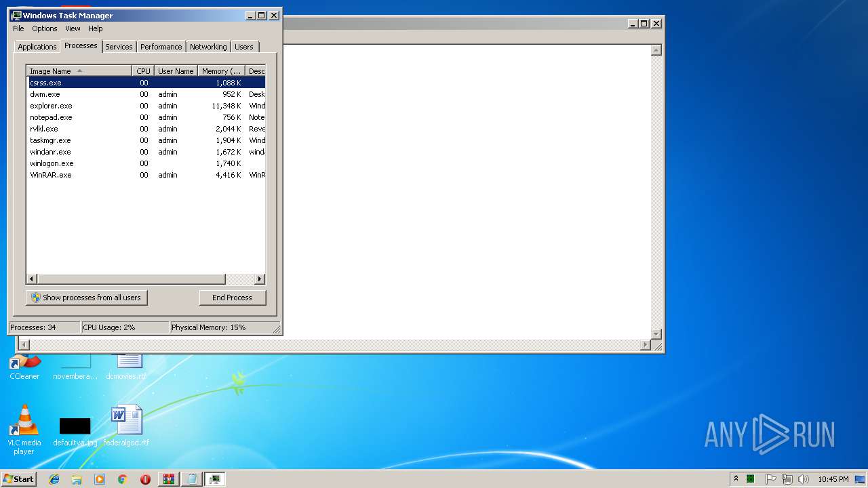Select the dcmovies.rtf desktop file
The image size is (868, 488).
point(126,367)
